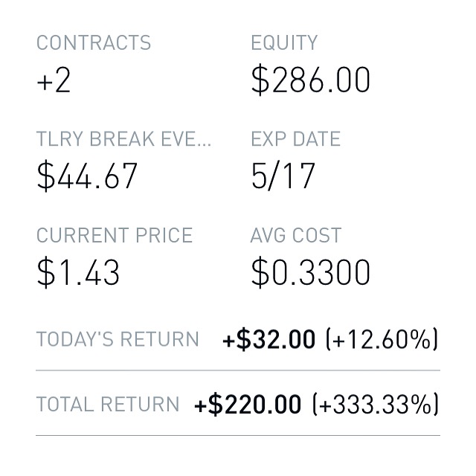Tap the +$32.00 today's return amount
Screen dimensions: 476x476
pyautogui.click(x=268, y=339)
